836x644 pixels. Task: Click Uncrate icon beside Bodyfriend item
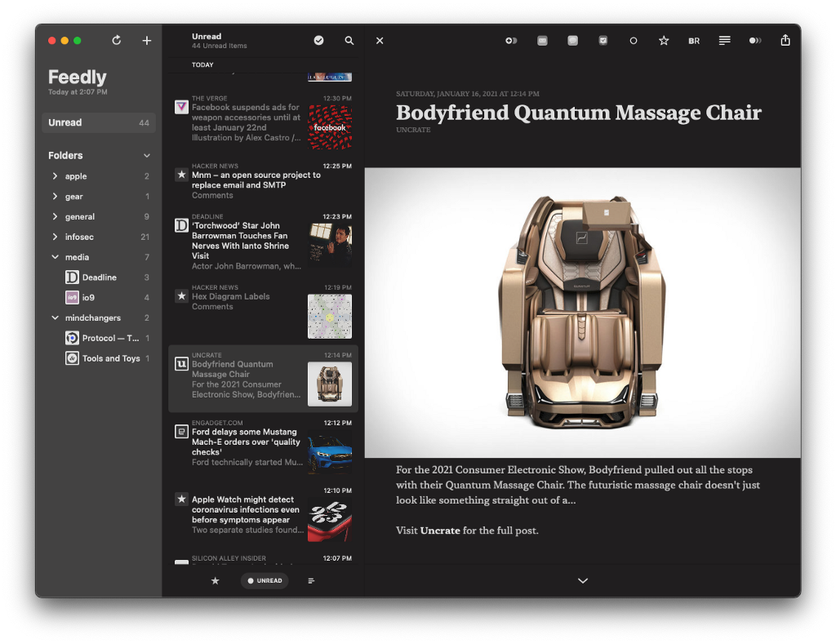tap(181, 363)
